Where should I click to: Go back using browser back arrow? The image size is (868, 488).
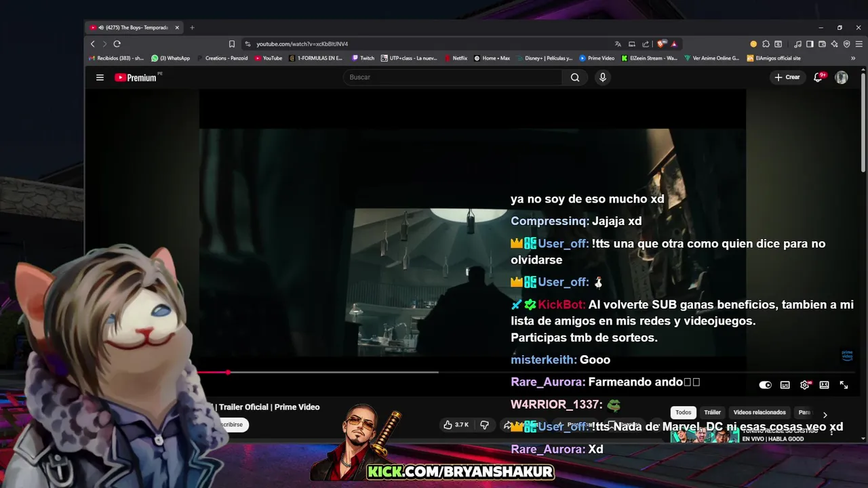point(93,44)
